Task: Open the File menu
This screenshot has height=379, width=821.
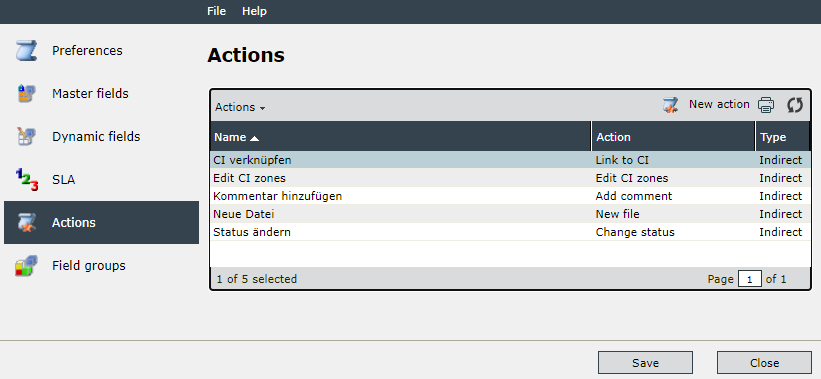Action: pyautogui.click(x=216, y=11)
